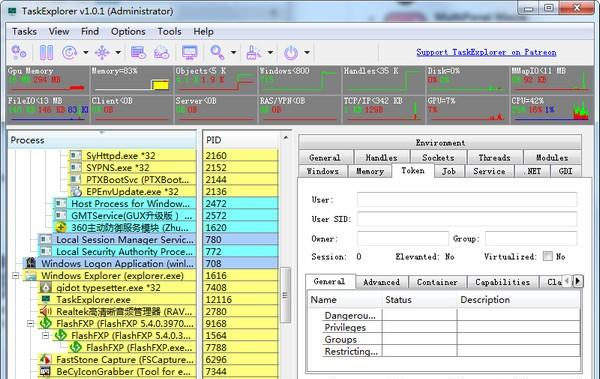Image resolution: width=600 pixels, height=379 pixels.
Task: Switch to the Threads tab
Action: tap(494, 157)
